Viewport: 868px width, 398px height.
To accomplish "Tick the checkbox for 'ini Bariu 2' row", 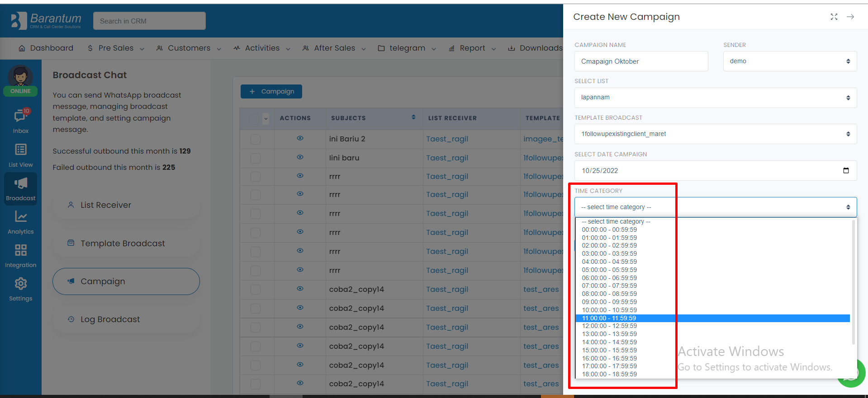I will (x=256, y=139).
